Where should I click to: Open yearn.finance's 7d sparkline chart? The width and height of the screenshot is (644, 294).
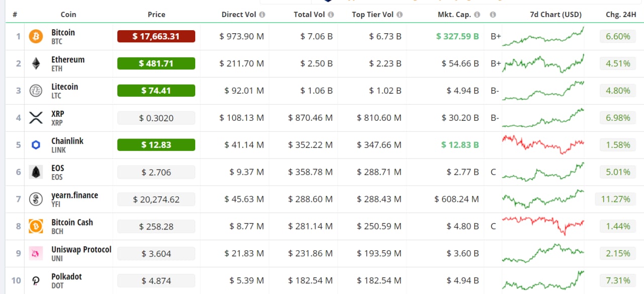[x=543, y=199]
